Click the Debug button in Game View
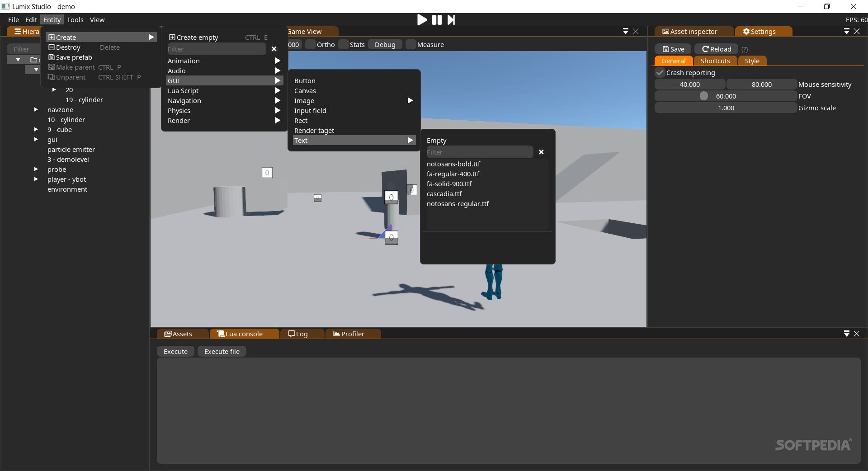The width and height of the screenshot is (868, 471). coord(385,44)
